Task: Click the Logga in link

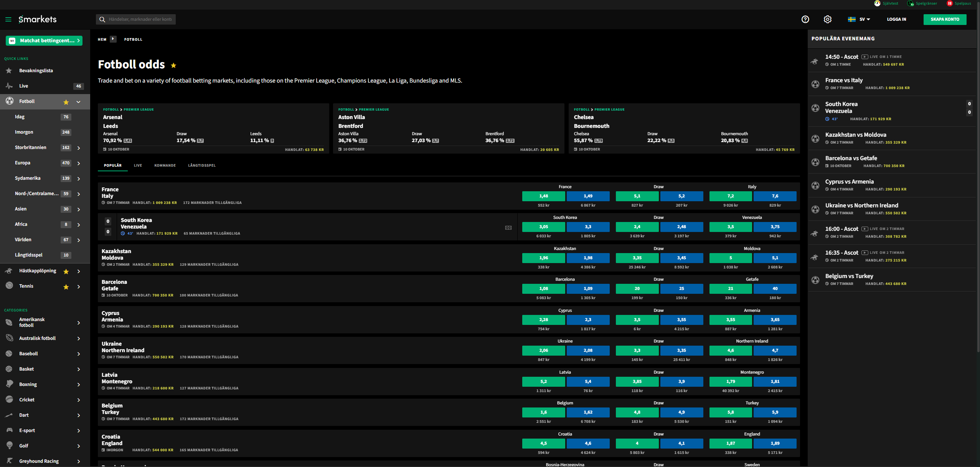Action: click(x=896, y=19)
